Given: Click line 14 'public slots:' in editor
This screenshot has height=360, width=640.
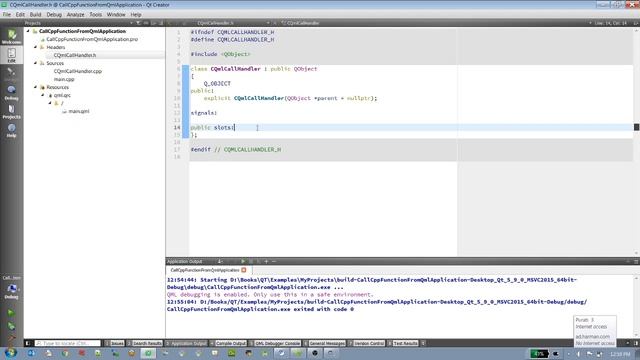Looking at the screenshot, I should click(x=212, y=127).
